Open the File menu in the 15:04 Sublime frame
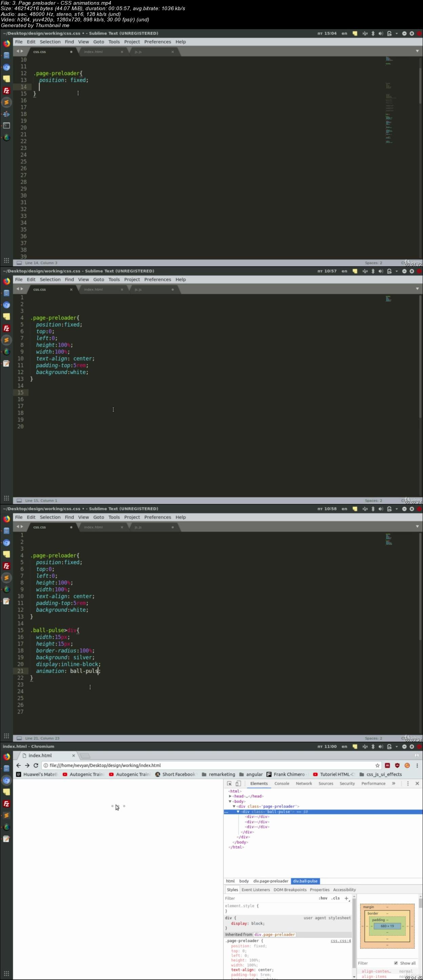 [x=19, y=42]
